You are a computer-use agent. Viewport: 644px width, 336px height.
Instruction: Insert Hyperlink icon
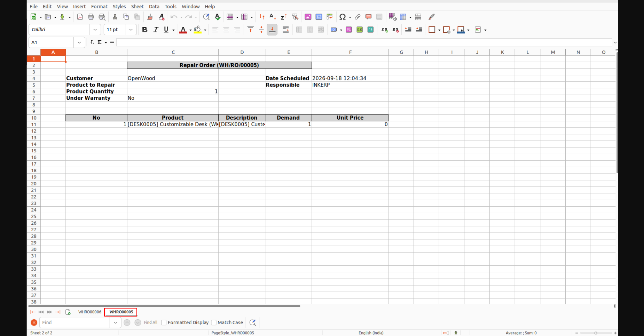(x=358, y=17)
